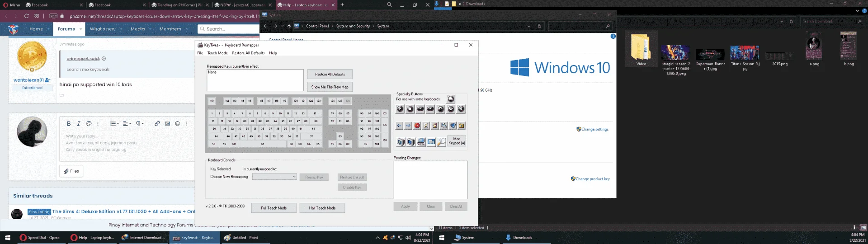
Task: Open the File menu in KeyTweak
Action: point(200,53)
